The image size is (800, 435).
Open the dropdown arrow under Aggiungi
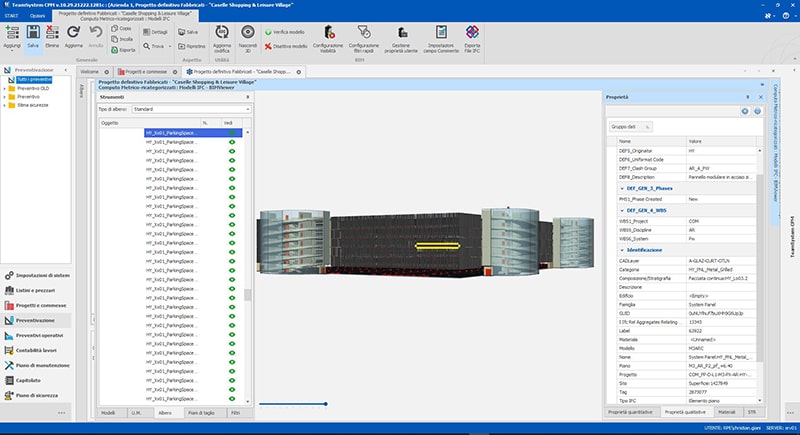click(12, 52)
